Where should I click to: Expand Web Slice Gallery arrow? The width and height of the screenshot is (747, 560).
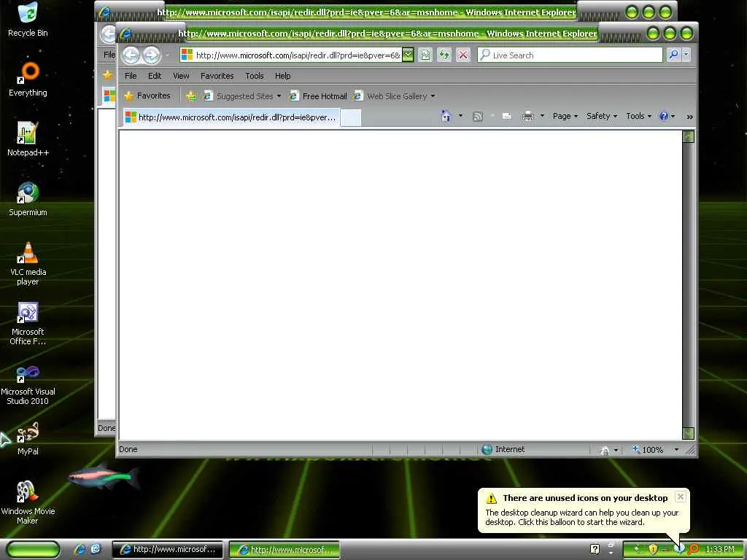(x=433, y=96)
